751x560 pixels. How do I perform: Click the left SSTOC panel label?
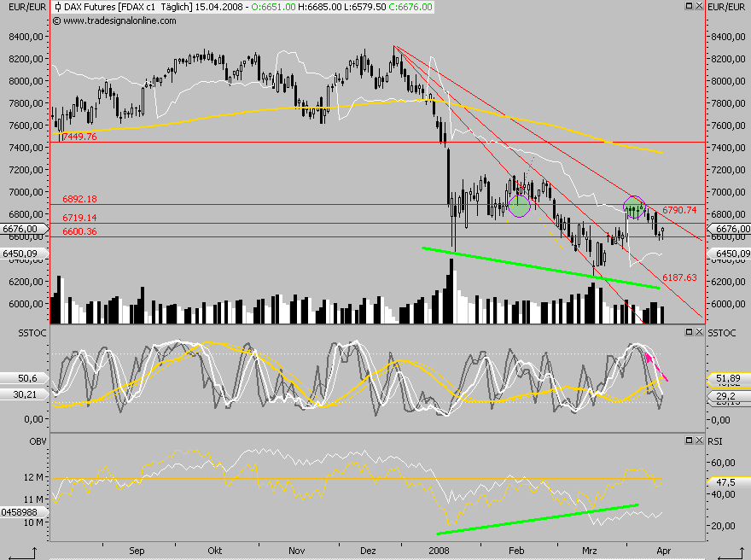tap(32, 333)
